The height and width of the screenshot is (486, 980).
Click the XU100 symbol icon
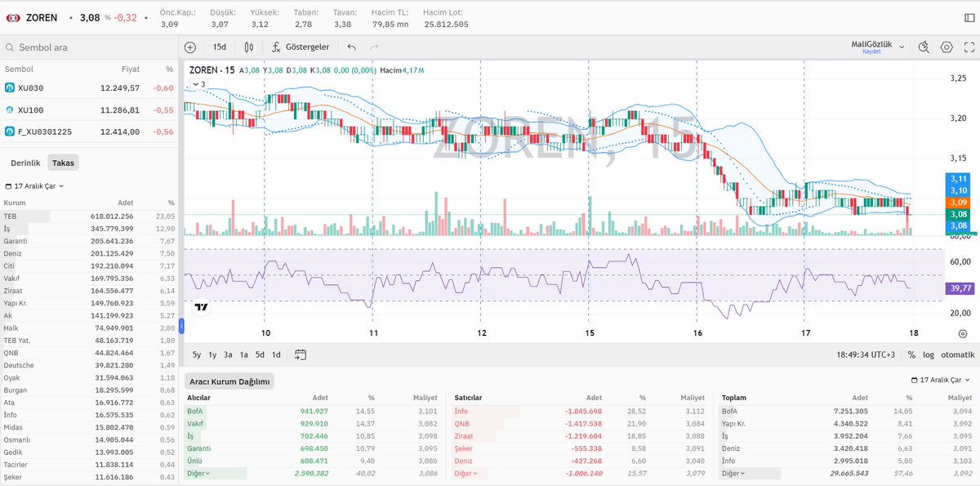(x=10, y=109)
